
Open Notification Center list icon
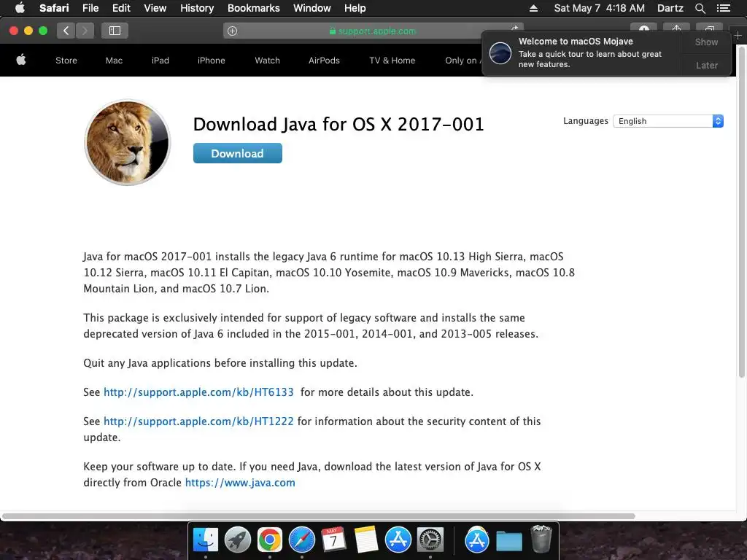(x=723, y=8)
